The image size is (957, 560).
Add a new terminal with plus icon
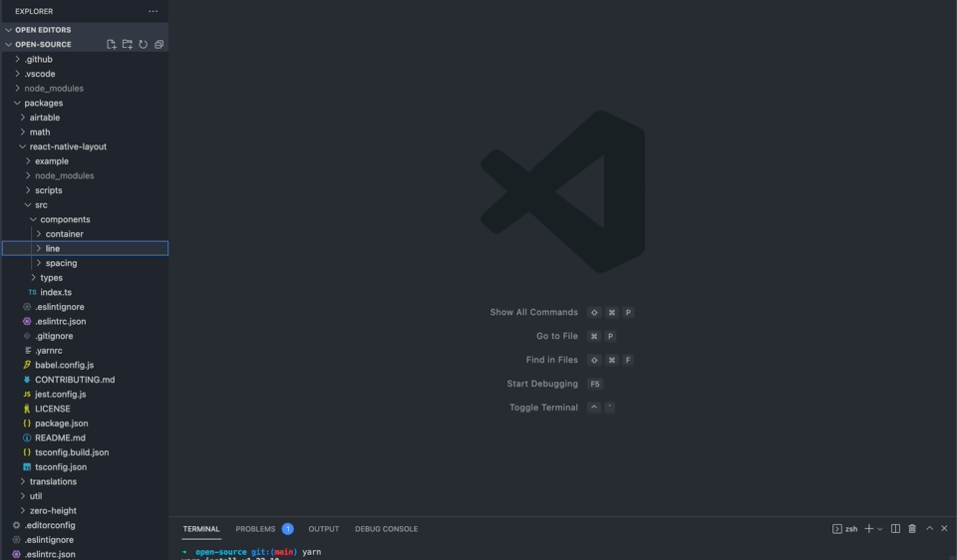coord(868,529)
